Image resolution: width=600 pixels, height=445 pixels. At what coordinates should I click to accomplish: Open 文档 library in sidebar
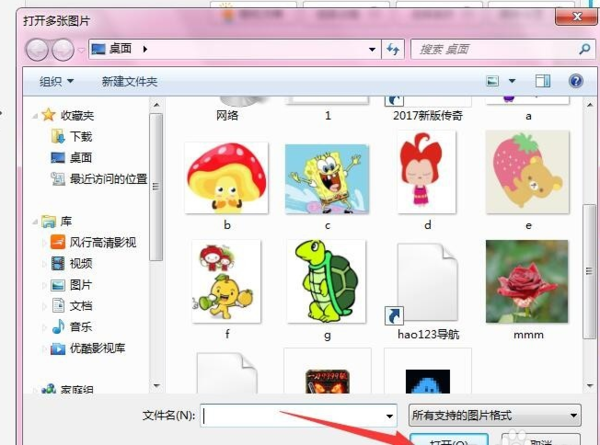point(72,306)
